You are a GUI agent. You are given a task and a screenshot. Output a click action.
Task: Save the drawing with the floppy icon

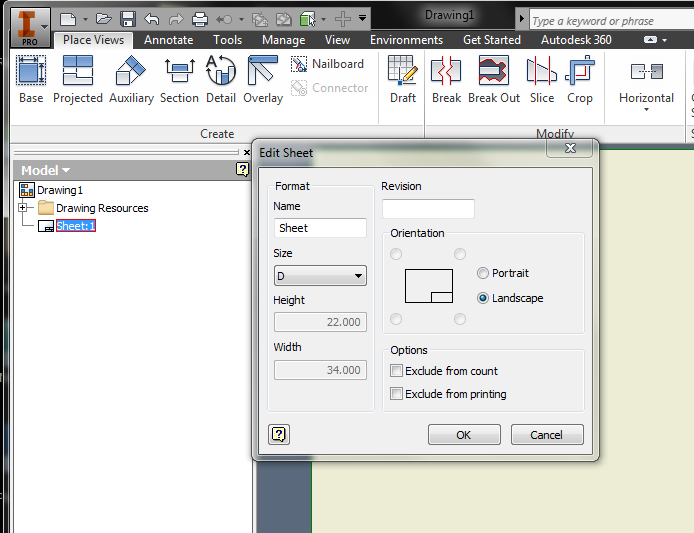pos(128,19)
